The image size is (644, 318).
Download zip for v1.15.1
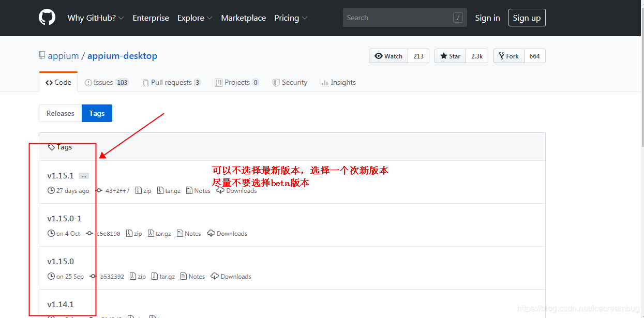pos(143,191)
